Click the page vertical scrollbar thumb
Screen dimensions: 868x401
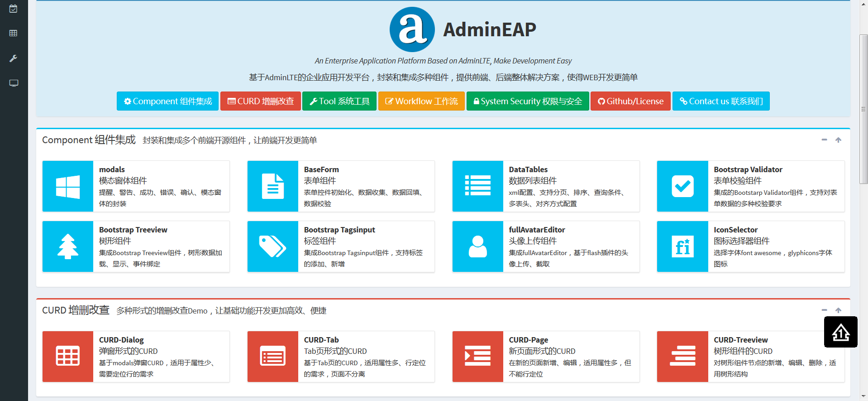(x=863, y=109)
